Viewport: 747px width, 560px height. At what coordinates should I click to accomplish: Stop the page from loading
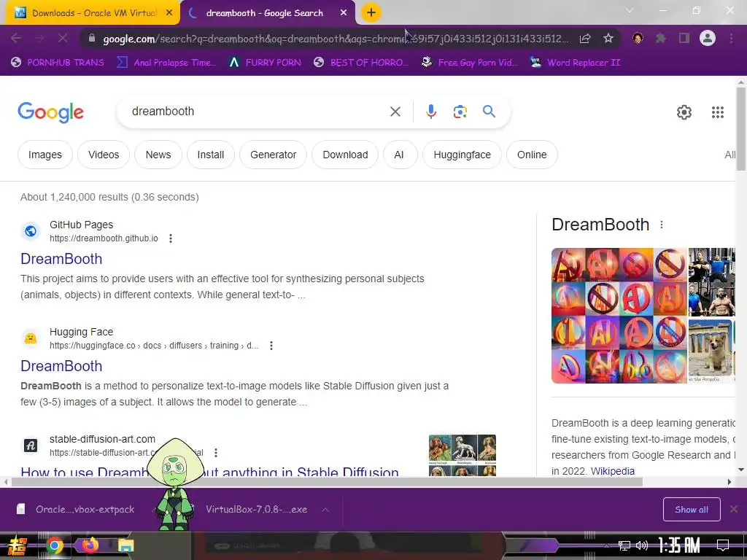(63, 38)
